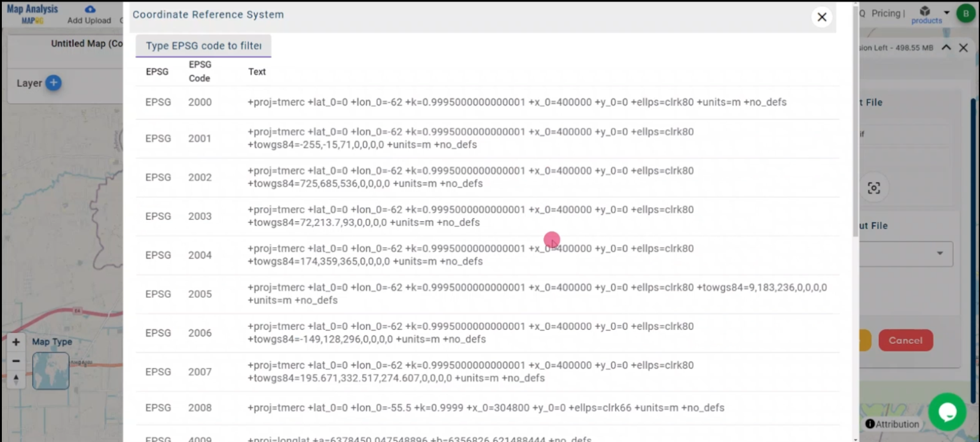Select EPSG code 2001
This screenshot has width=980, height=442.
[x=200, y=139]
